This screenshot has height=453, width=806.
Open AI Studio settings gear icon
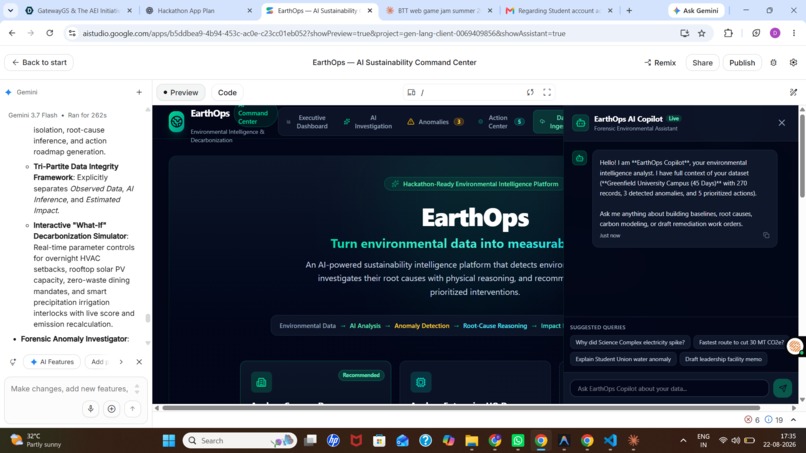click(x=793, y=62)
